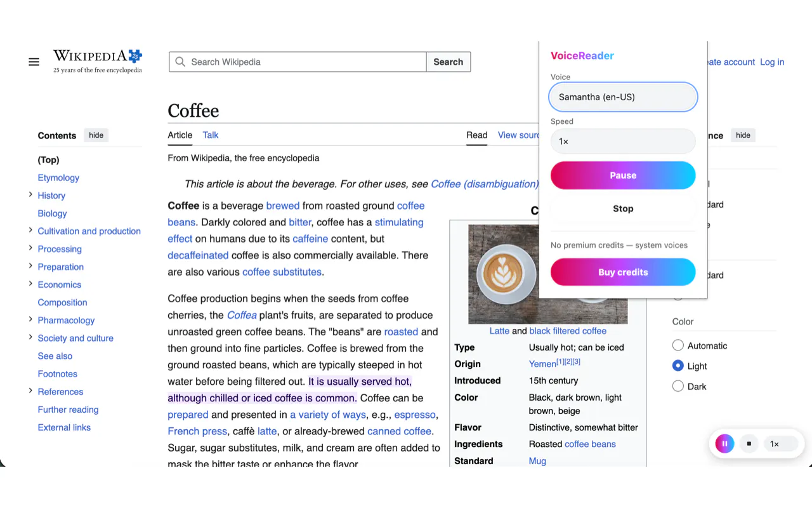The height and width of the screenshot is (508, 812).
Task: Go to Etymology in Contents
Action: [58, 178]
